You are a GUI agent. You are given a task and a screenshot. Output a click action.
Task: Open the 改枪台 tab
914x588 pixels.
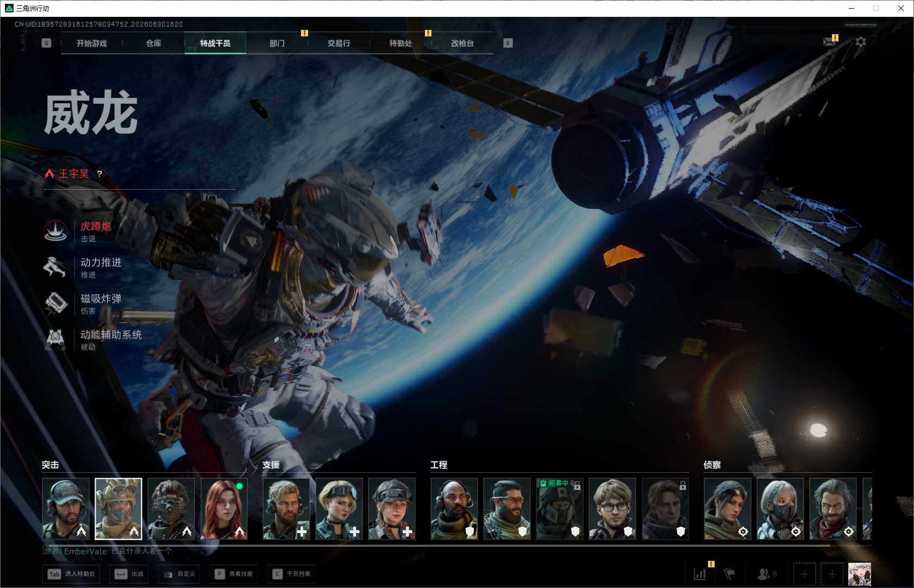tap(462, 43)
